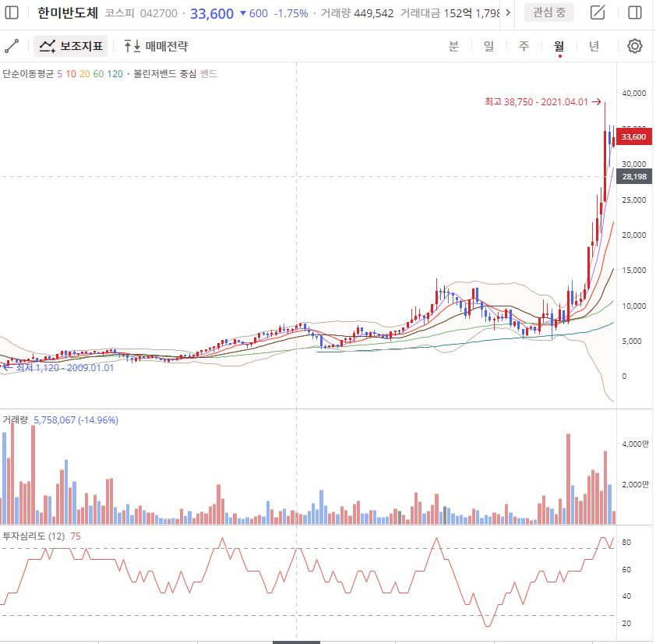The height and width of the screenshot is (644, 656).
Task: Click the stock name 한미반도체
Action: 68,13
